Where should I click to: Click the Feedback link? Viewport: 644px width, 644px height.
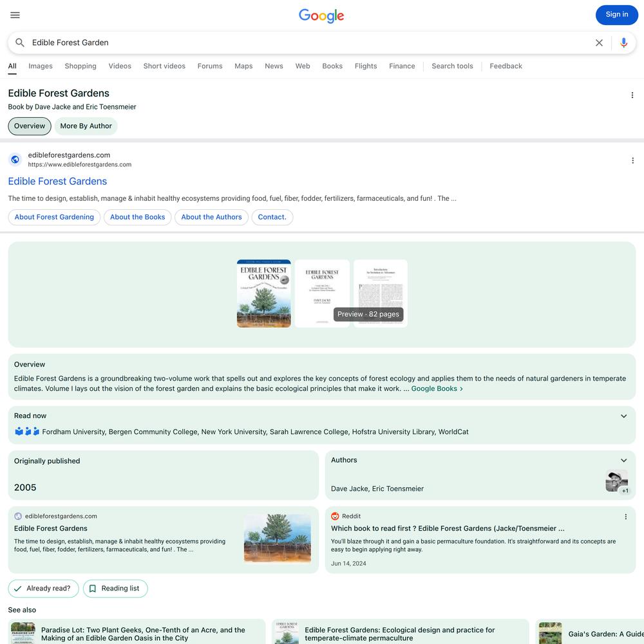point(506,66)
